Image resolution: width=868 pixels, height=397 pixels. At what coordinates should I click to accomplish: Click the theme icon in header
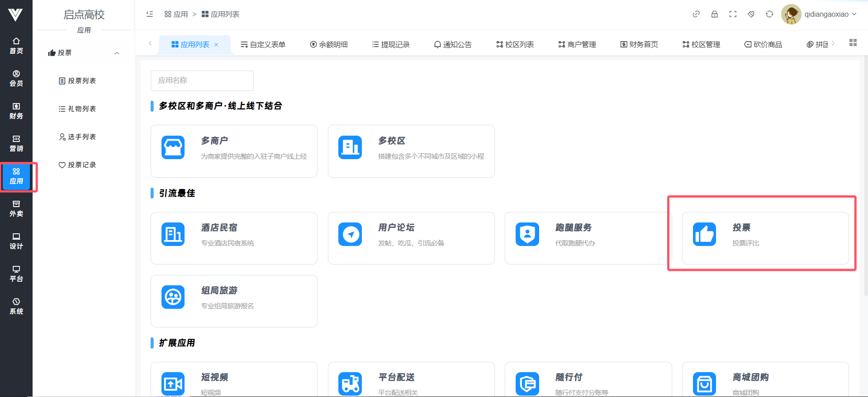tap(751, 14)
